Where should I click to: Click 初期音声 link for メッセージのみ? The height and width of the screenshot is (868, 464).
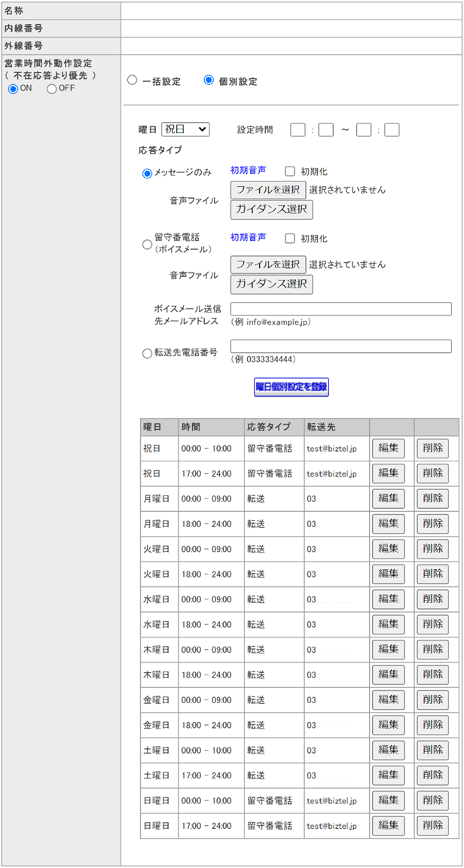pyautogui.click(x=248, y=171)
